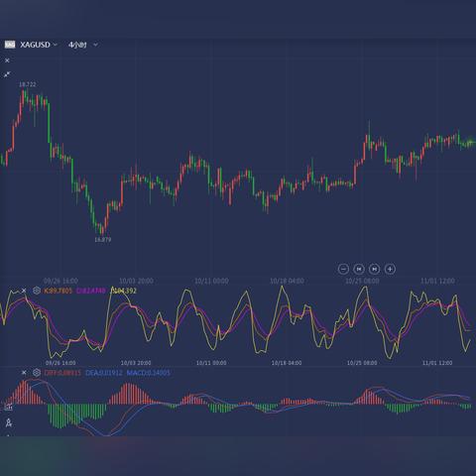This screenshot has width=476, height=476.
Task: Click the XAGUSD symbol thumbnail icon
Action: pyautogui.click(x=10, y=45)
